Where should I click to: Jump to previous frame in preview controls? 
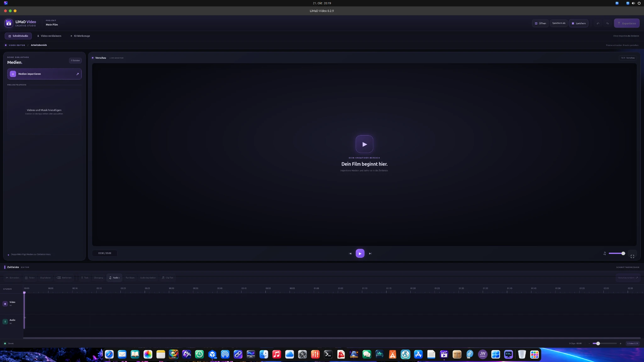350,254
